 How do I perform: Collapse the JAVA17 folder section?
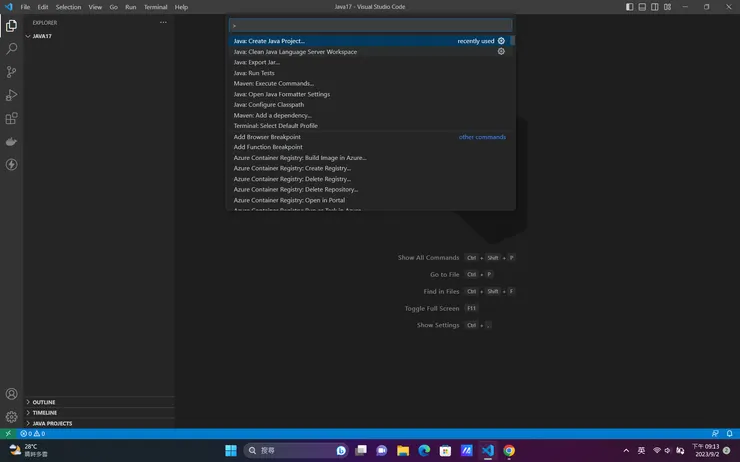coord(42,36)
